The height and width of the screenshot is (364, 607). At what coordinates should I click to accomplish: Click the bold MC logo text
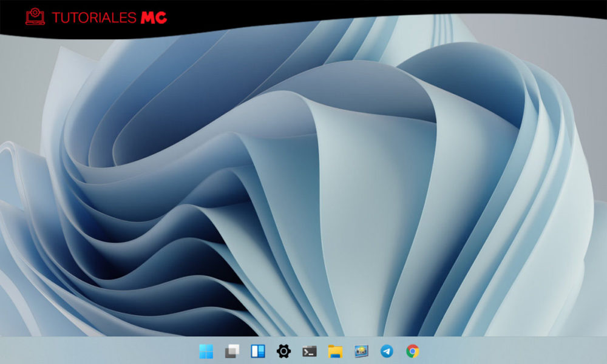[x=154, y=18]
